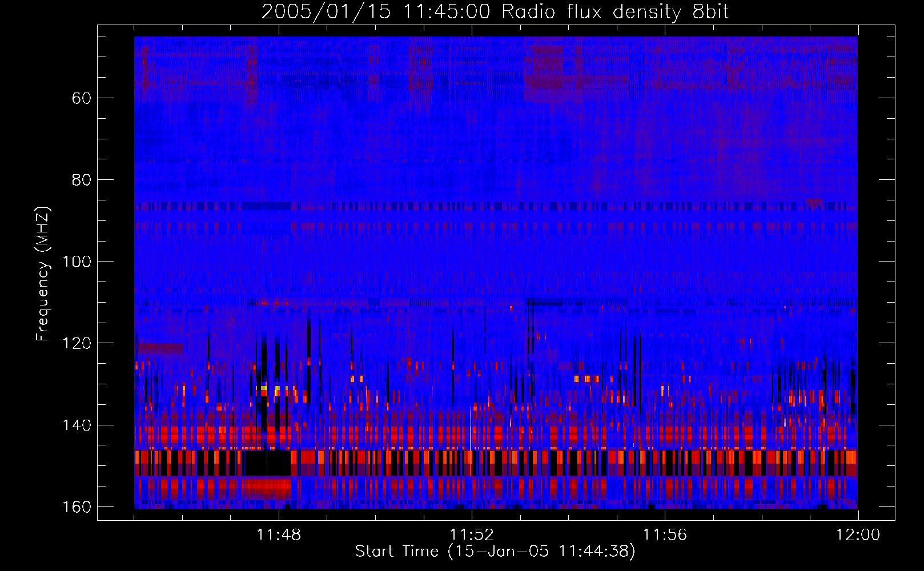The height and width of the screenshot is (571, 924).
Task: Click the 'Frequency (MHZ)' axis label
Action: (43, 275)
